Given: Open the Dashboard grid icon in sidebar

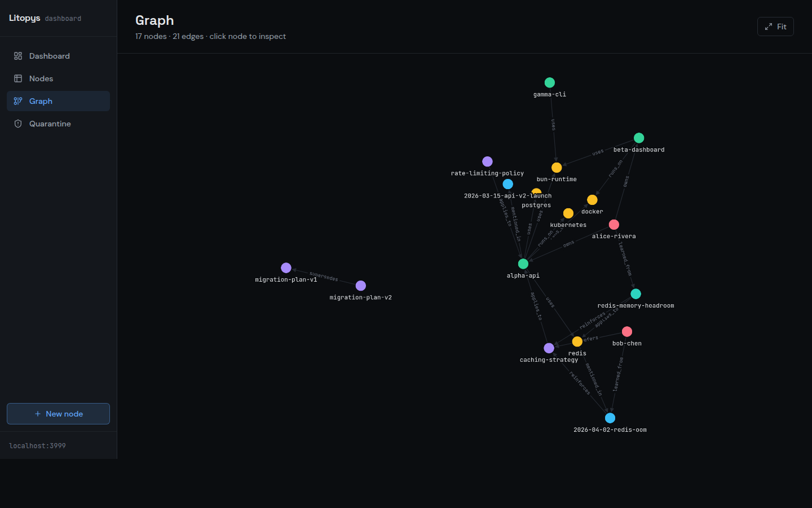Looking at the screenshot, I should point(17,55).
